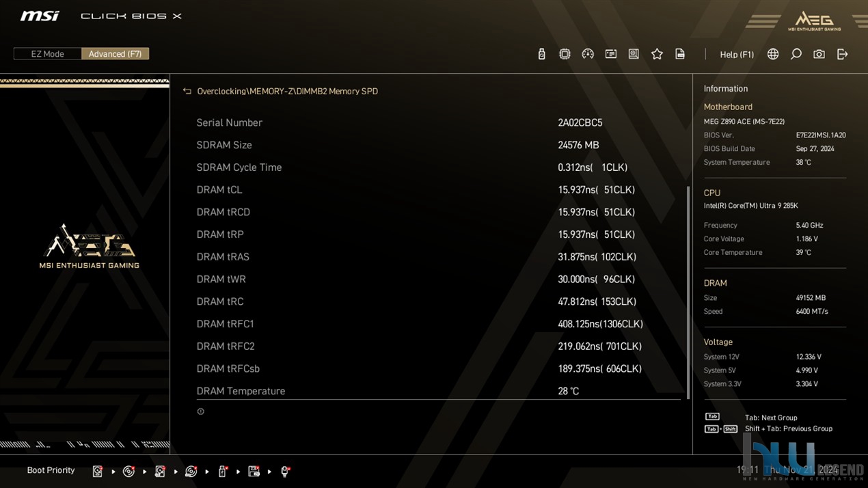Open M-Flash USB drive icon in toolbar
Screen dimensions: 868x488
pos(541,54)
